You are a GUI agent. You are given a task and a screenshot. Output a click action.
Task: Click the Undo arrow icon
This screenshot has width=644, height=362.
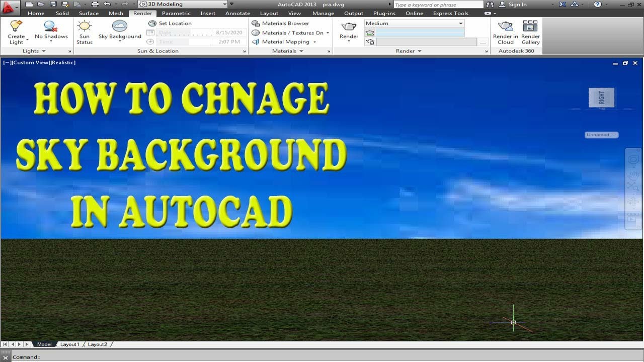[107, 4]
